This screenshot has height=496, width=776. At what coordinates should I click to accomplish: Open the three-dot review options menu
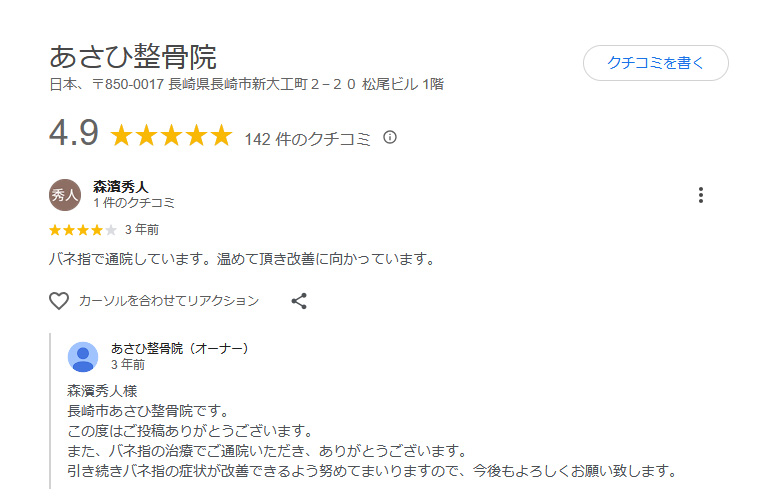pyautogui.click(x=701, y=195)
